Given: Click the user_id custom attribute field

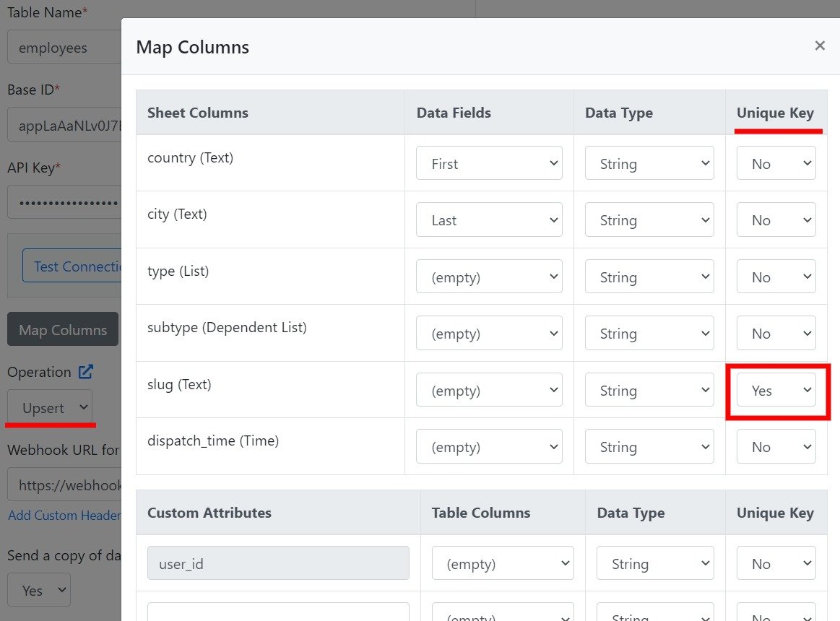Looking at the screenshot, I should [x=278, y=563].
